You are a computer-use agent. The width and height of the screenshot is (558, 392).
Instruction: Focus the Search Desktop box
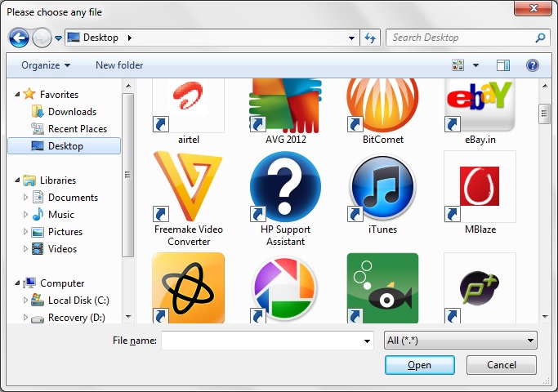[x=461, y=38]
